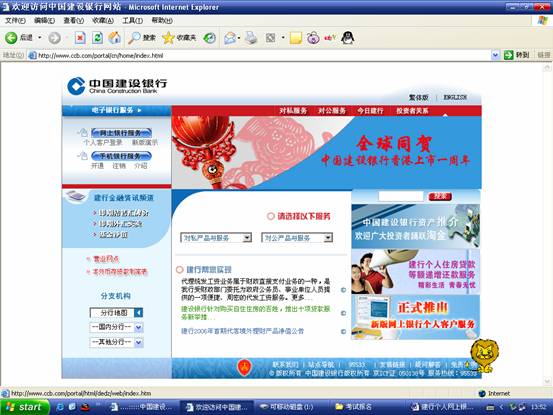This screenshot has height=415, width=553.
Task: Click the 建行个人住房贷款 banner
Action: [415, 273]
